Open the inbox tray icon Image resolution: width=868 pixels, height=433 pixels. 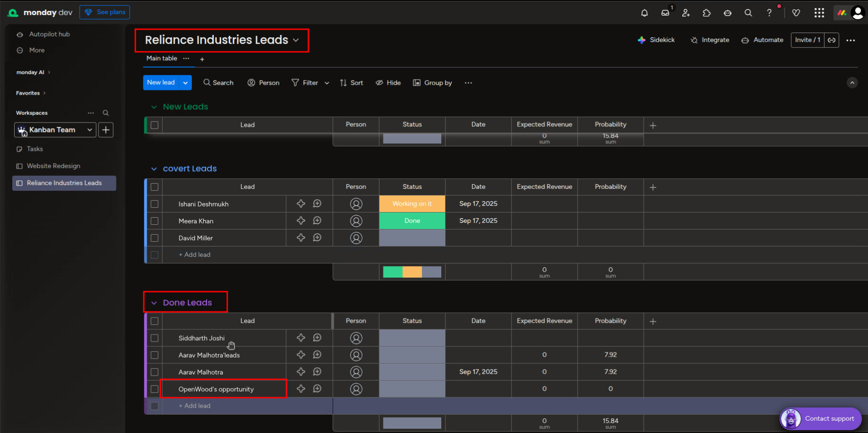point(665,13)
